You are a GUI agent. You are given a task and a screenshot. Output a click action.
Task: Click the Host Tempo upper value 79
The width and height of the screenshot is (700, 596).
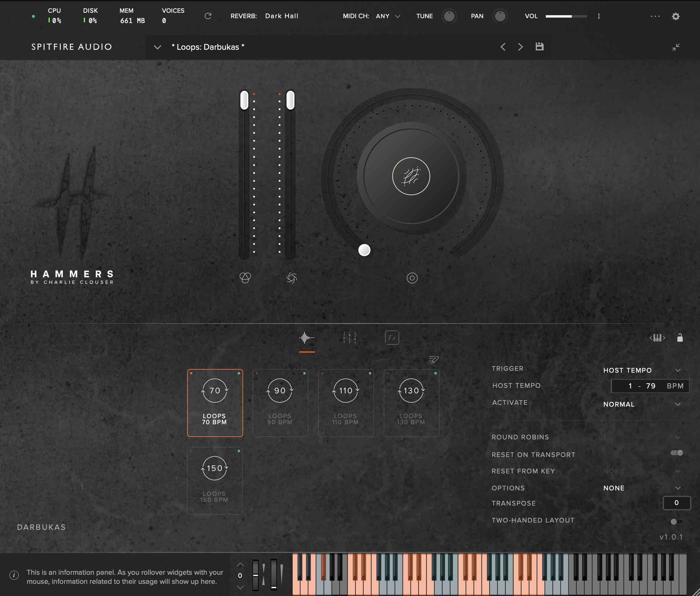tap(651, 386)
